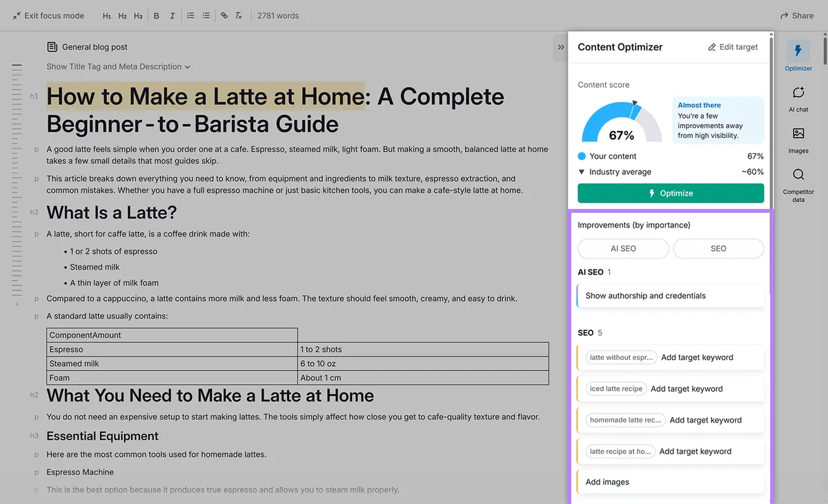Open the Images sidebar panel
The width and height of the screenshot is (828, 504).
[x=798, y=140]
